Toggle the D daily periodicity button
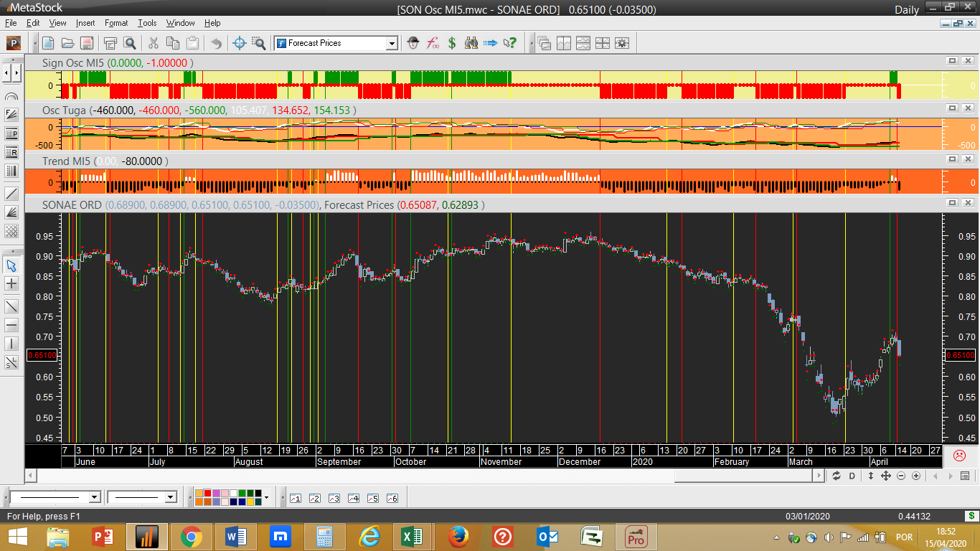This screenshot has width=980, height=551. tap(852, 476)
